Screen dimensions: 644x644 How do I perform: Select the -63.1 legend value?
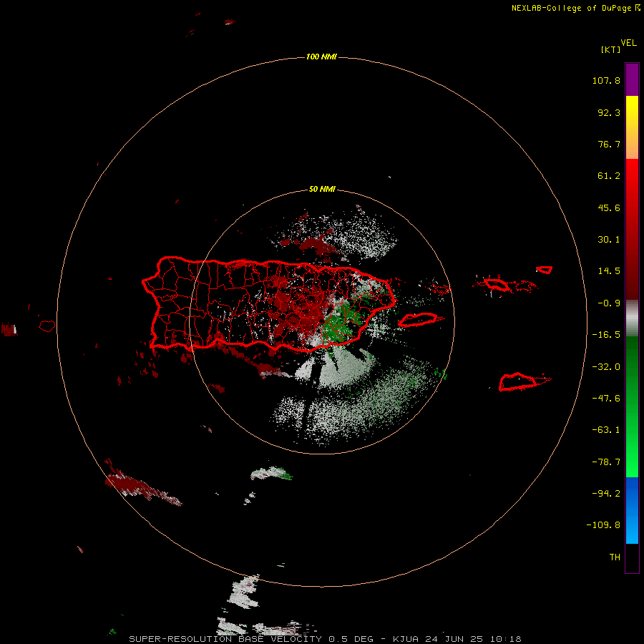click(x=606, y=430)
